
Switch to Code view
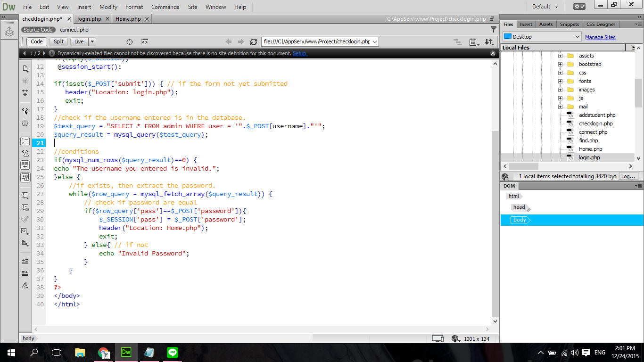point(37,41)
